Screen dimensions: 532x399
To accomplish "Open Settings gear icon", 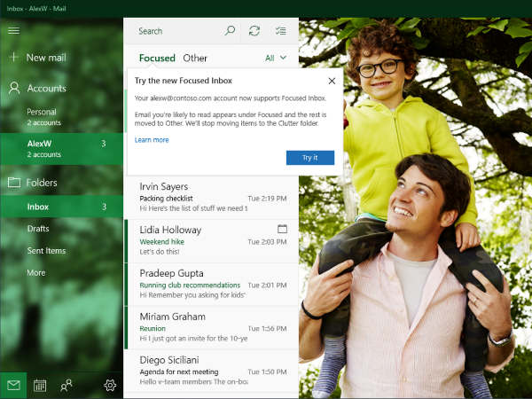I will click(x=110, y=386).
